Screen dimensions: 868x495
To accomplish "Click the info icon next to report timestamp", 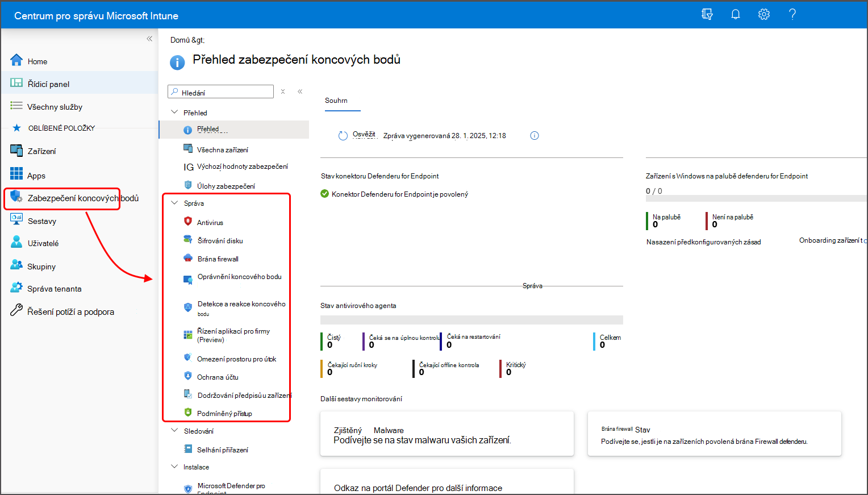I will click(535, 135).
